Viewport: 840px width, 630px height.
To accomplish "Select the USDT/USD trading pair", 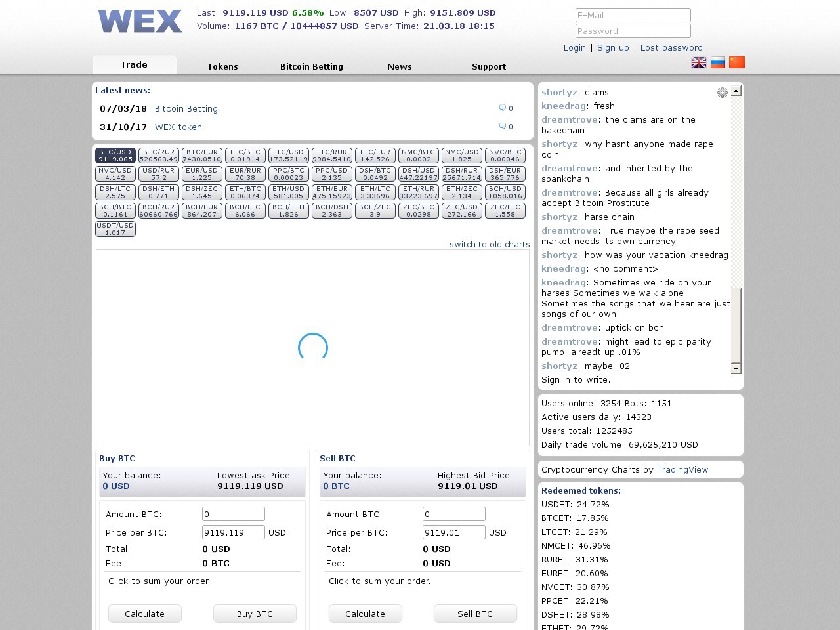I will [x=115, y=228].
